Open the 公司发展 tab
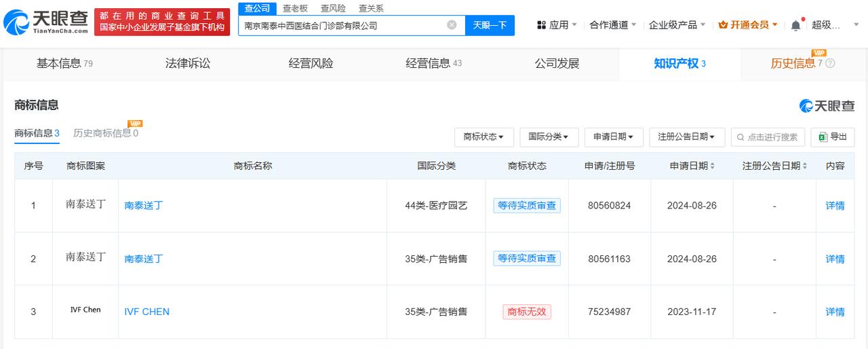Screen dimensions: 868x349 pos(557,63)
